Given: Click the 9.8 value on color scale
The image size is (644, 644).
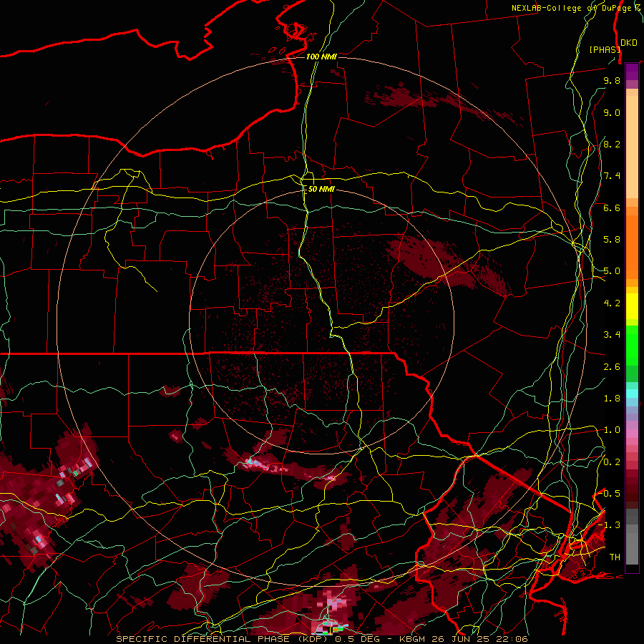Looking at the screenshot, I should coord(612,80).
